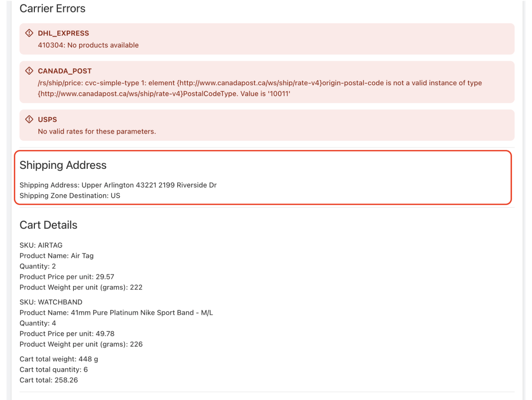
Task: Click the Shipping Zone Destination US line
Action: click(x=70, y=195)
